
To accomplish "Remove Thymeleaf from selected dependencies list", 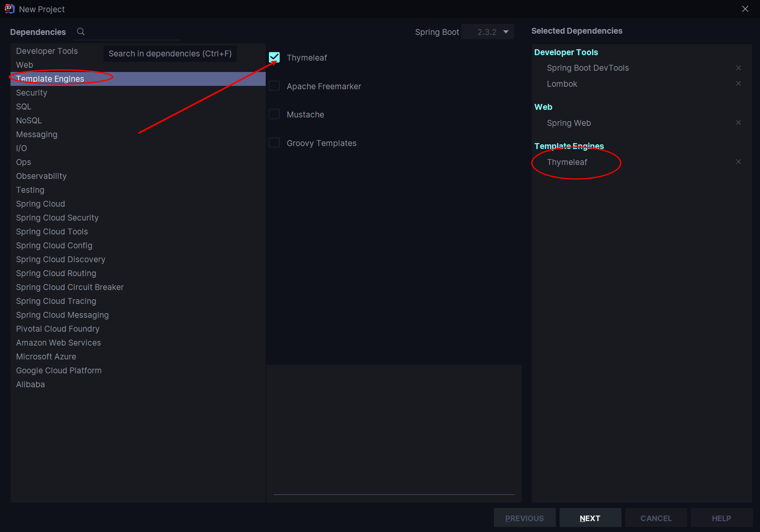I will pos(738,162).
